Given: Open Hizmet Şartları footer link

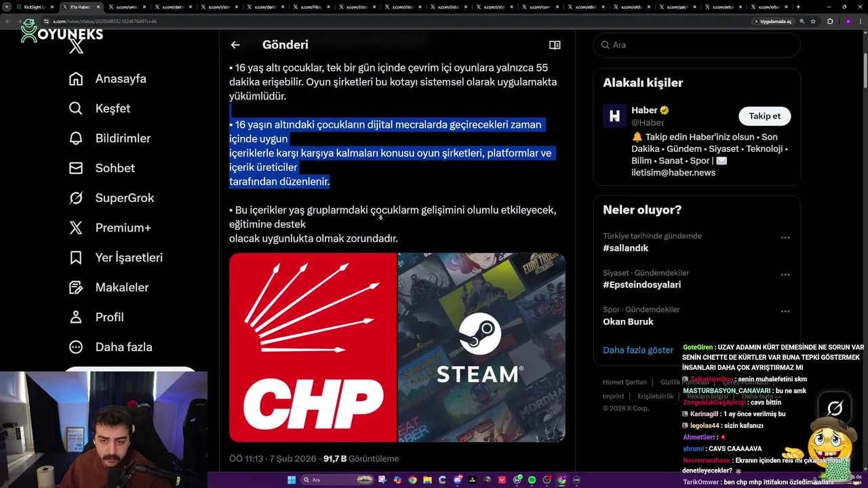Looking at the screenshot, I should (x=625, y=382).
